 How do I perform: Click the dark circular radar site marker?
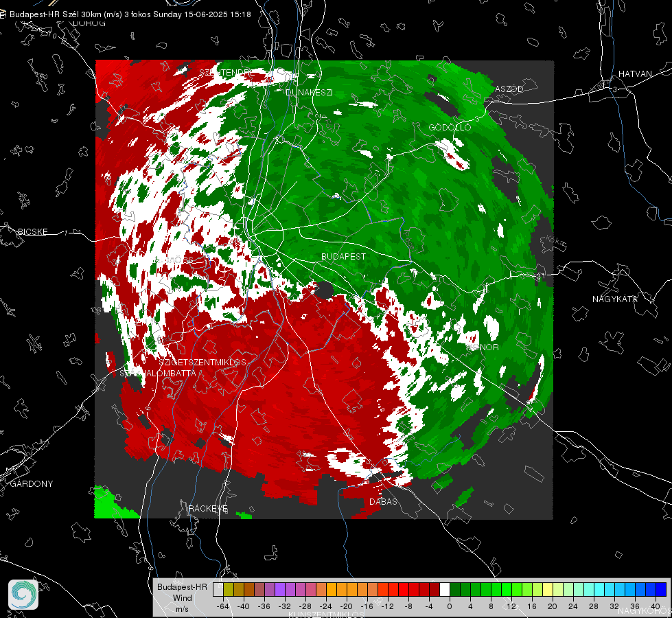tap(325, 290)
